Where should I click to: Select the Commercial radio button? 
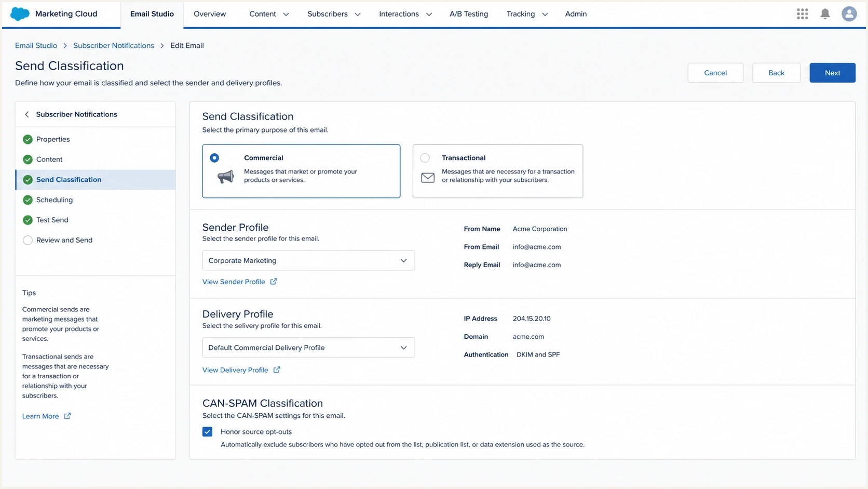point(214,158)
